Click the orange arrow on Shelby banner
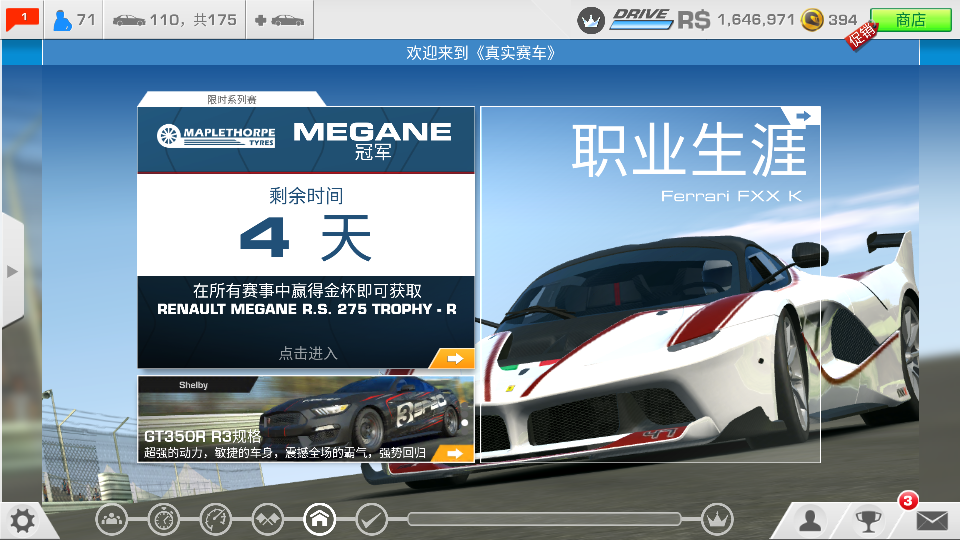The image size is (960, 540). point(454,453)
